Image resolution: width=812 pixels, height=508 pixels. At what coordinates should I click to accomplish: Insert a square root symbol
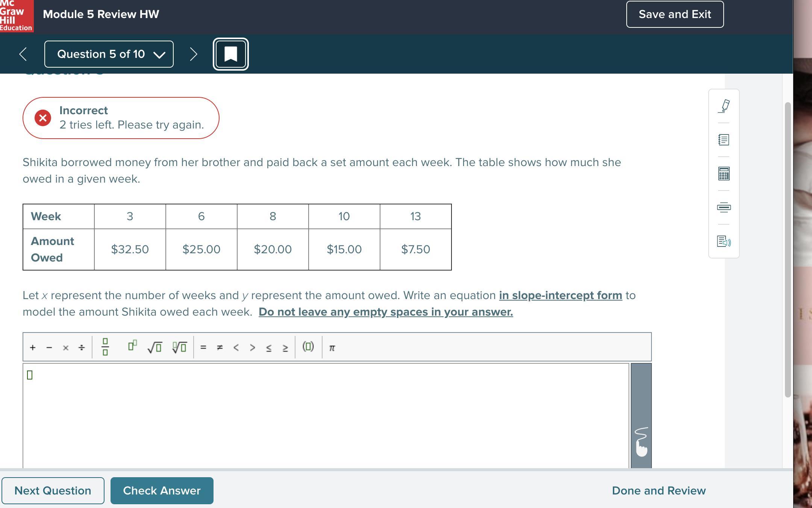coord(155,347)
